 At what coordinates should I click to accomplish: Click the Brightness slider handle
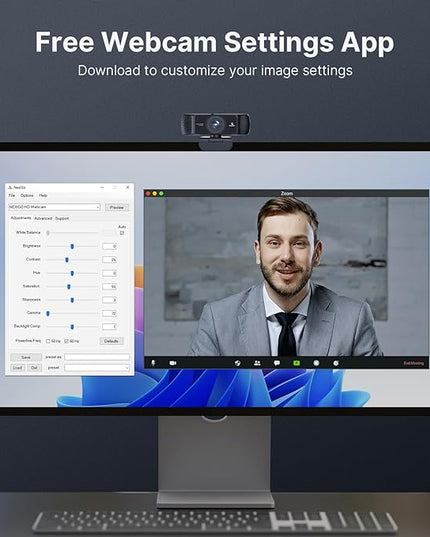[x=72, y=246]
